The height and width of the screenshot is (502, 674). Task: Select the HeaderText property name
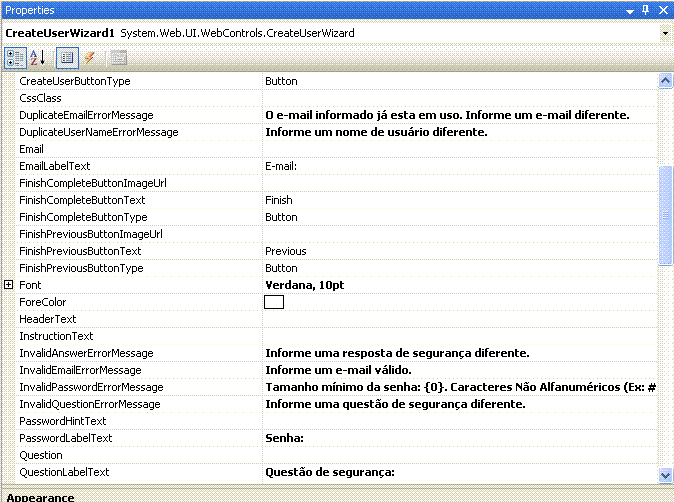[48, 319]
